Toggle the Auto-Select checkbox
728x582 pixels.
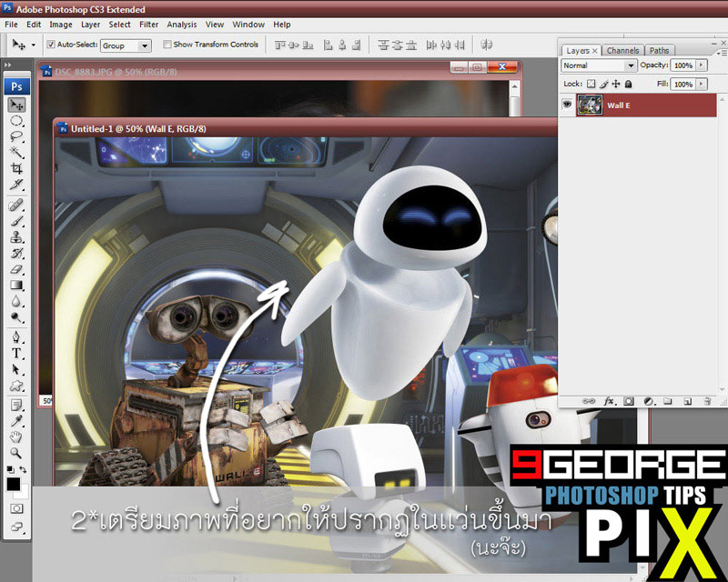51,45
